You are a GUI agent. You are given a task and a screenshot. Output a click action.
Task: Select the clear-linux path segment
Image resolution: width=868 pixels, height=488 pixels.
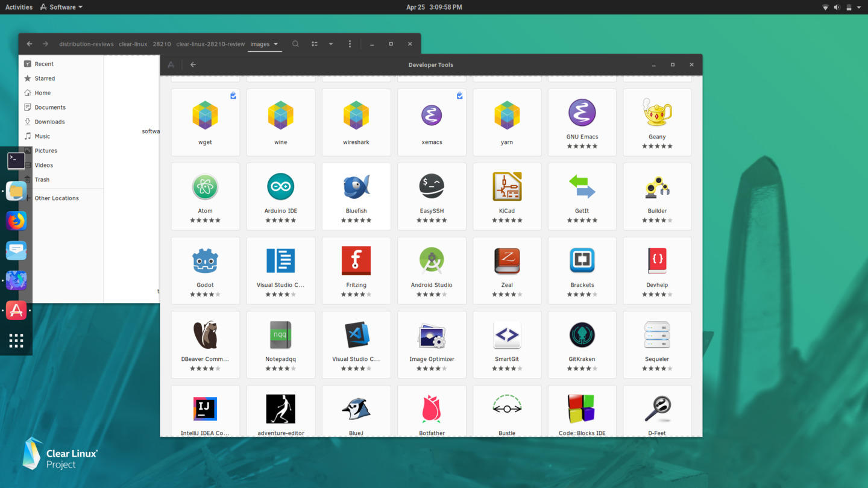tap(133, 44)
